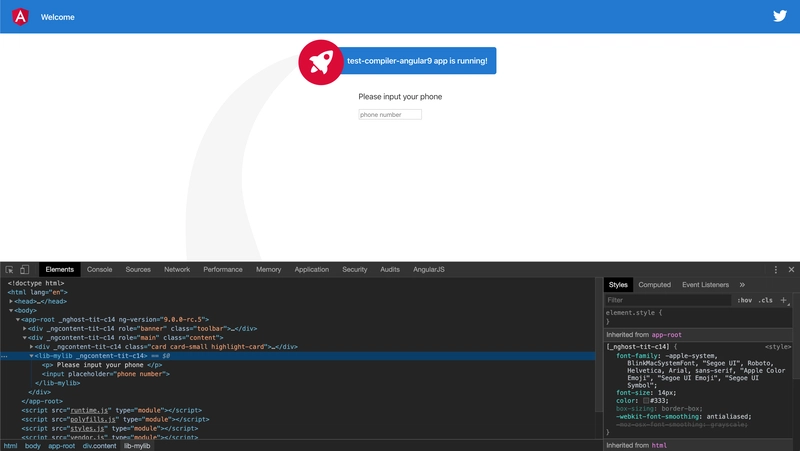Open the Application tab
The width and height of the screenshot is (800, 451).
[312, 269]
